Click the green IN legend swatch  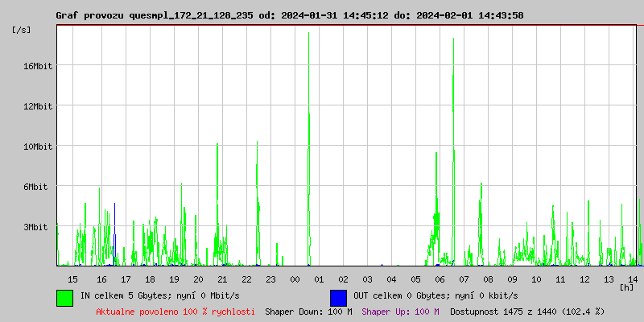pos(64,297)
